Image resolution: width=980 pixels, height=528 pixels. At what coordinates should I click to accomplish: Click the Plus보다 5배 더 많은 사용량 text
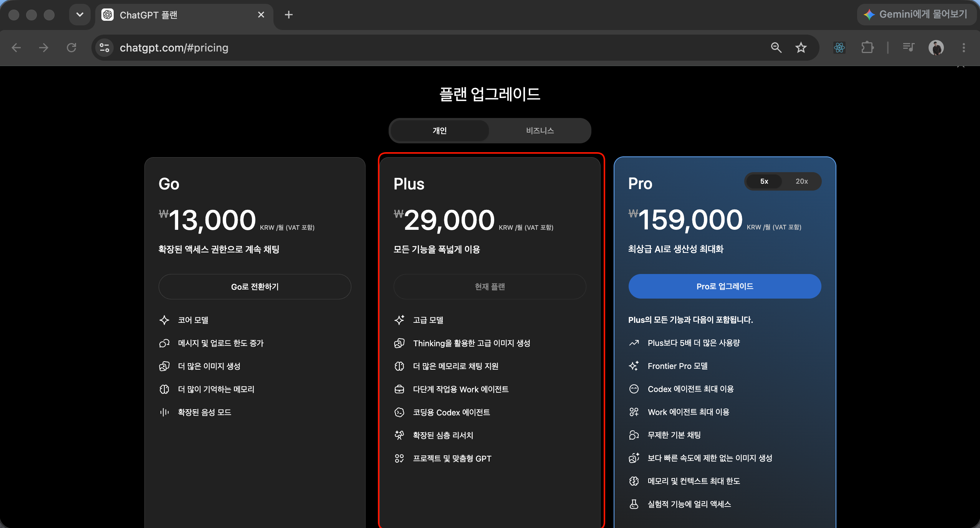(x=694, y=343)
